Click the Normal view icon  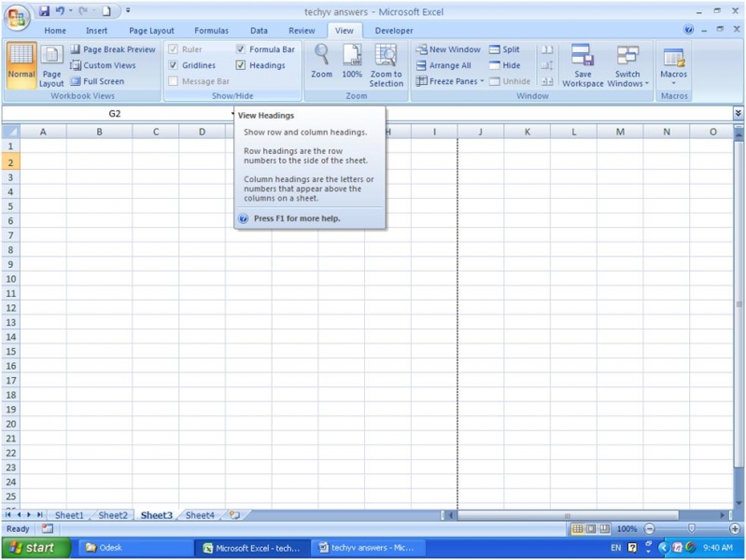coord(21,60)
